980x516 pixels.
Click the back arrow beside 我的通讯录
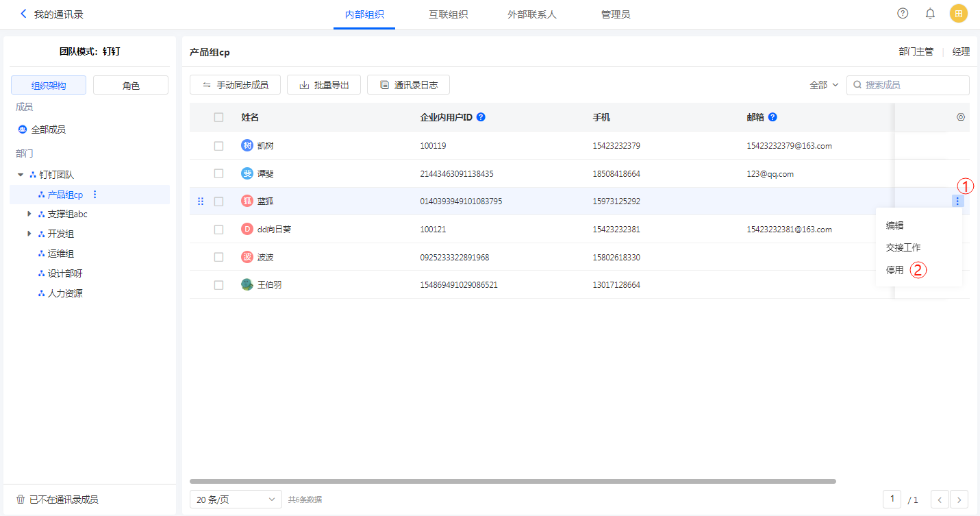(x=24, y=14)
